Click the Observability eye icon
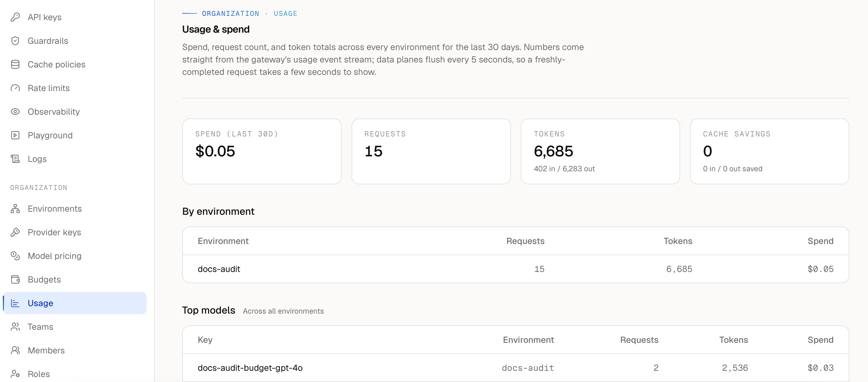The width and height of the screenshot is (868, 382). coord(15,111)
